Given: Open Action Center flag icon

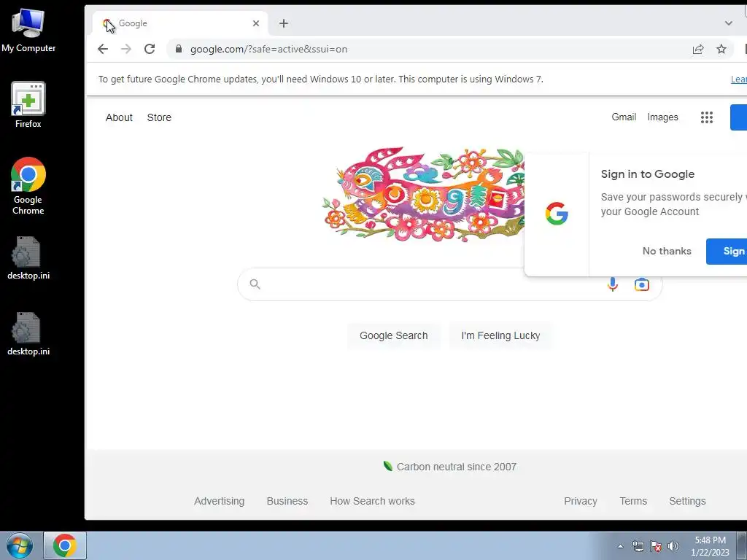Looking at the screenshot, I should pos(656,546).
